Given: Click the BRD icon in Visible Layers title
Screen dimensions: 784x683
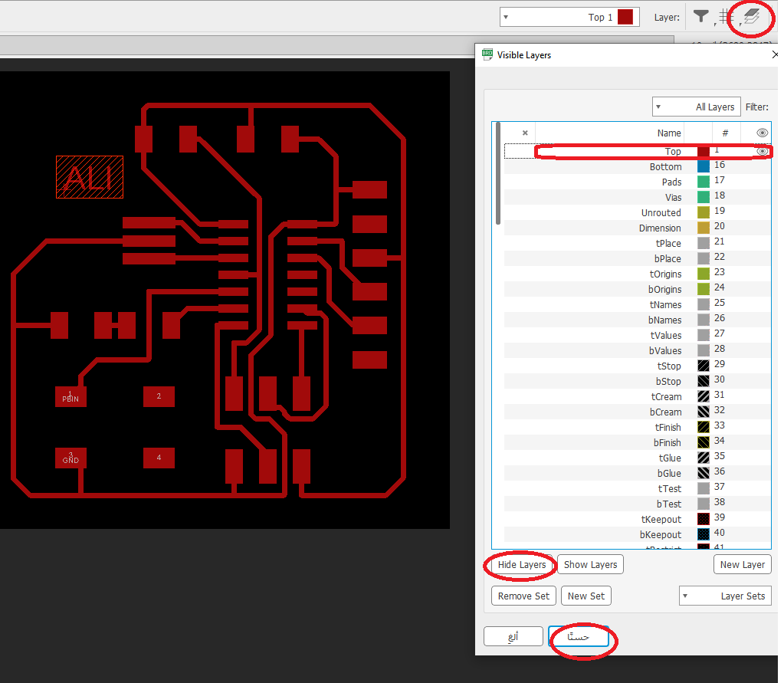Looking at the screenshot, I should [x=487, y=54].
